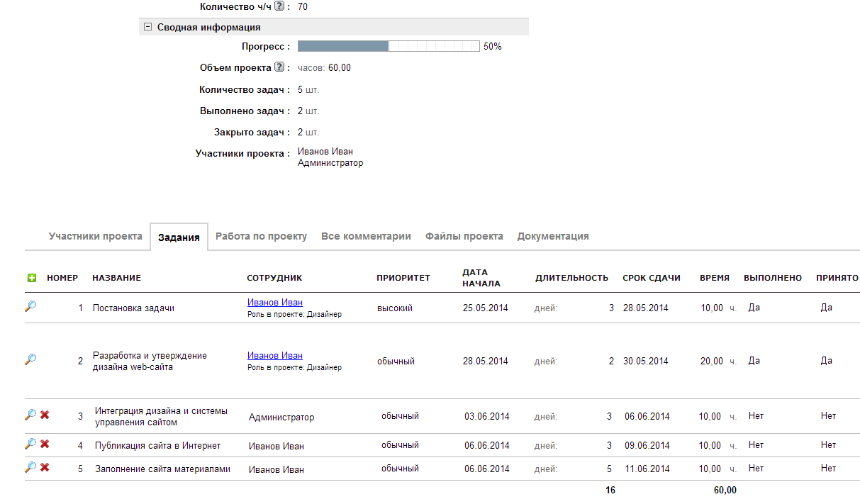Click the project progress bar
This screenshot has height=504, width=860.
point(389,46)
